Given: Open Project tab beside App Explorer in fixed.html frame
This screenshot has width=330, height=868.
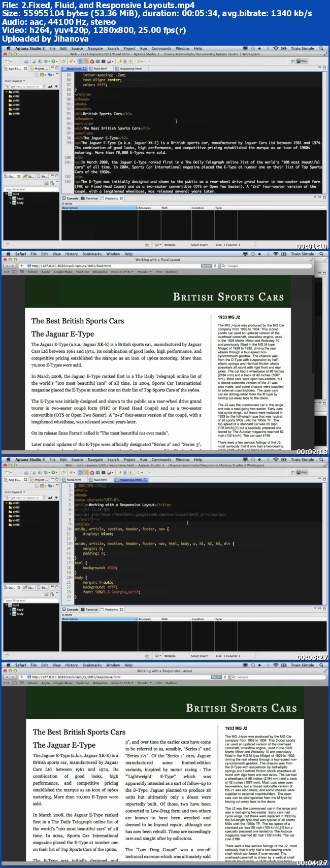Looking at the screenshot, I should (x=39, y=69).
